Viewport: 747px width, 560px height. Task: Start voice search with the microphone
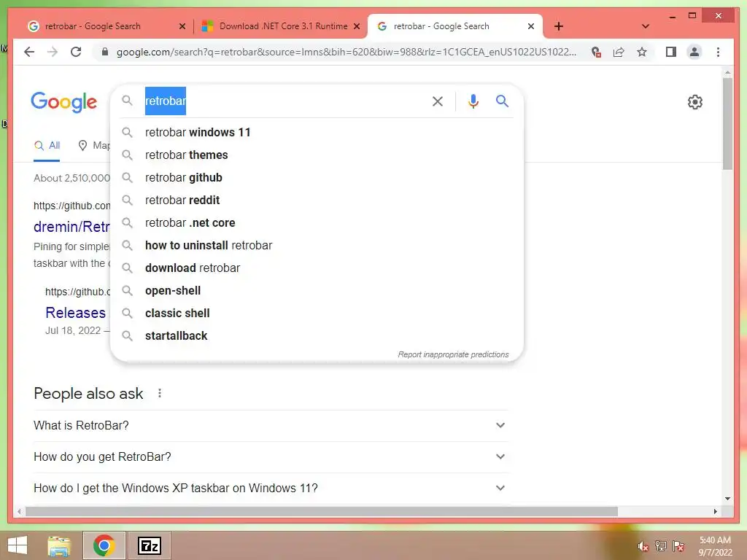(473, 101)
